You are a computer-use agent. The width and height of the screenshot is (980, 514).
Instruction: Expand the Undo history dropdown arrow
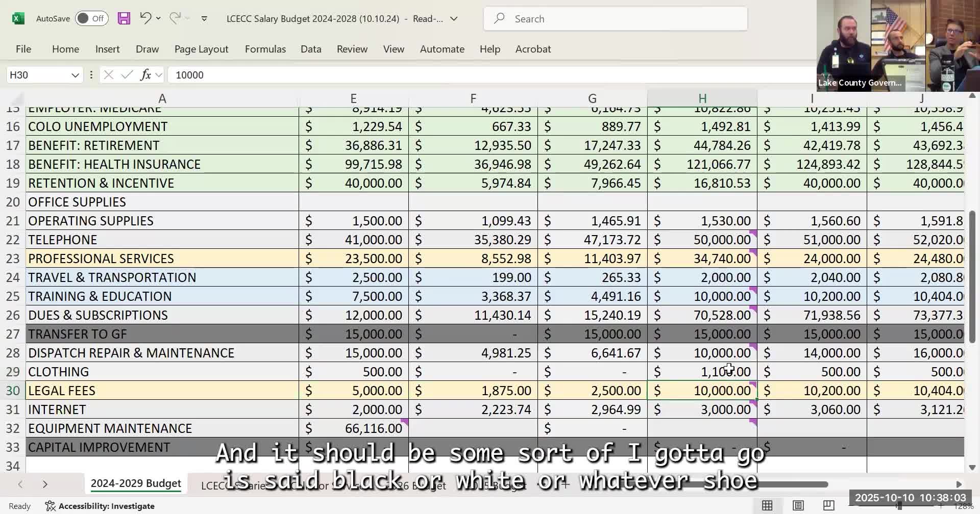click(x=159, y=19)
